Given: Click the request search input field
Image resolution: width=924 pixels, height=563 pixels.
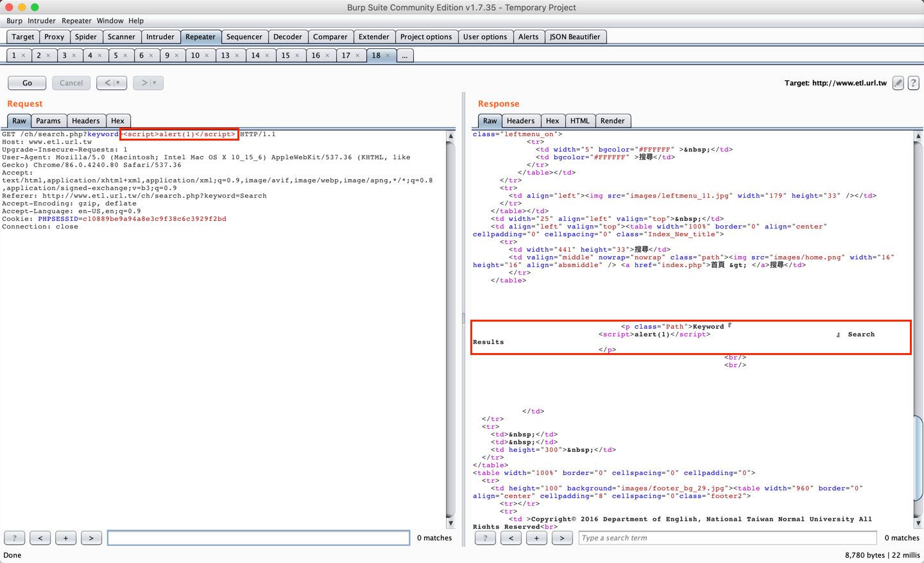Looking at the screenshot, I should [259, 538].
